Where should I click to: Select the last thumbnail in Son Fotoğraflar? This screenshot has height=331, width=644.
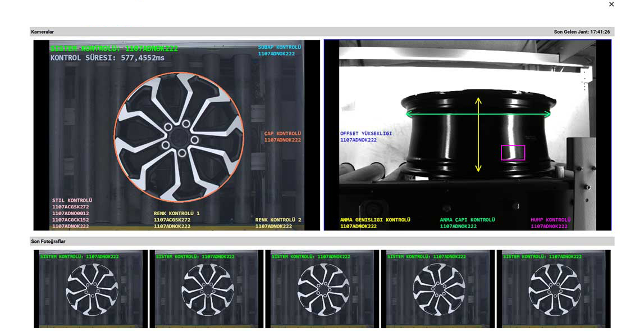pyautogui.click(x=553, y=289)
